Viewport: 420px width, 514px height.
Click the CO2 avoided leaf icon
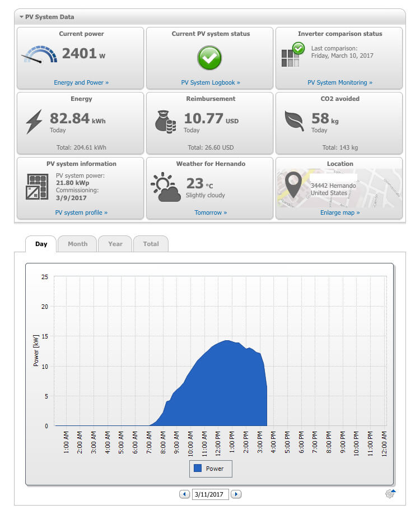coord(294,121)
